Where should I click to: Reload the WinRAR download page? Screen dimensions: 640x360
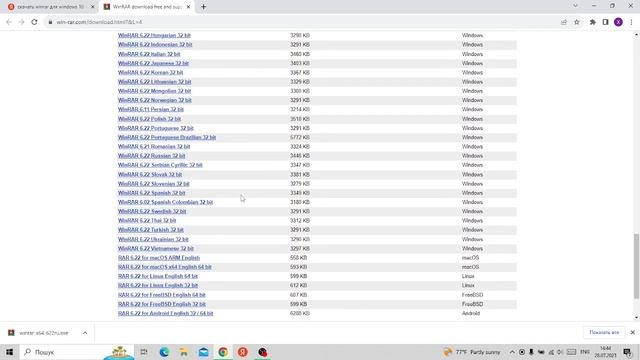click(34, 22)
